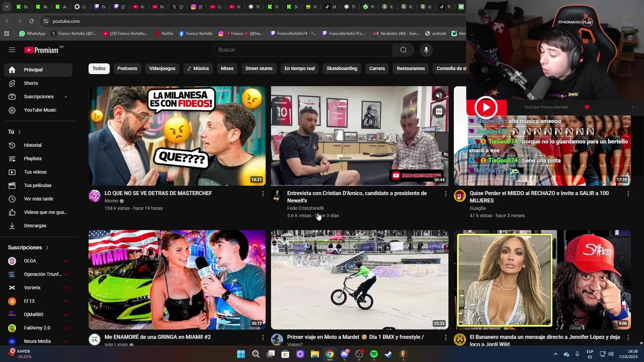Open the outlook bookmark

tap(436, 34)
